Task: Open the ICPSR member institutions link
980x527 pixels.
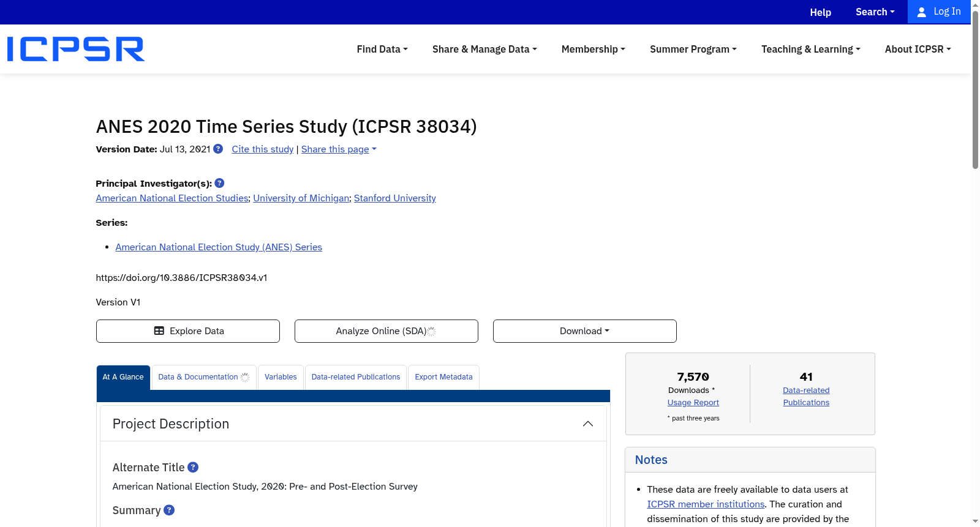Action: click(706, 504)
